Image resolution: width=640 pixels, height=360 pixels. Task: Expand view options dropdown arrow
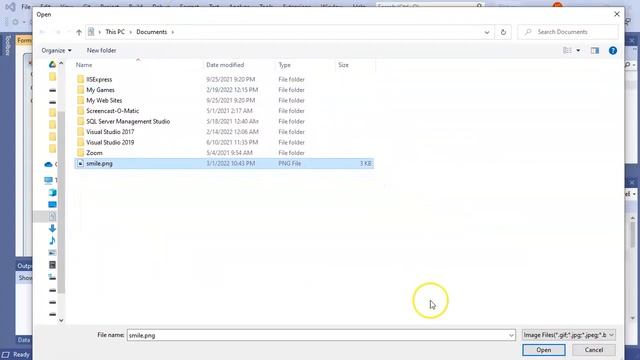click(578, 51)
